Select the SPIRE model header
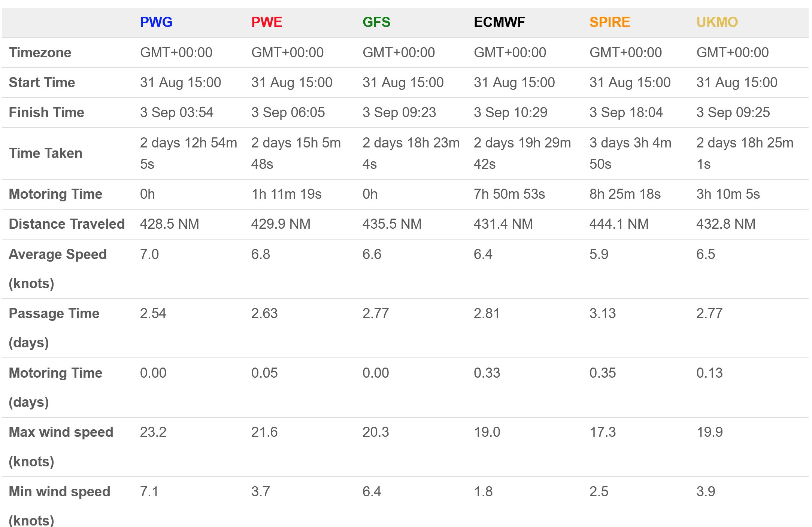The height and width of the screenshot is (527, 812). [609, 22]
